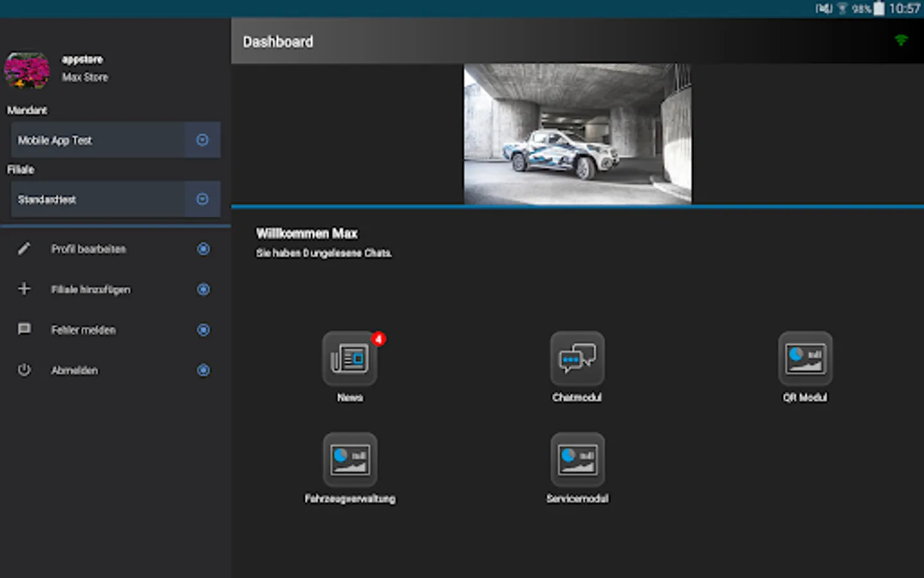Image resolution: width=924 pixels, height=578 pixels.
Task: Choose Abmelden to log out
Action: coord(116,370)
